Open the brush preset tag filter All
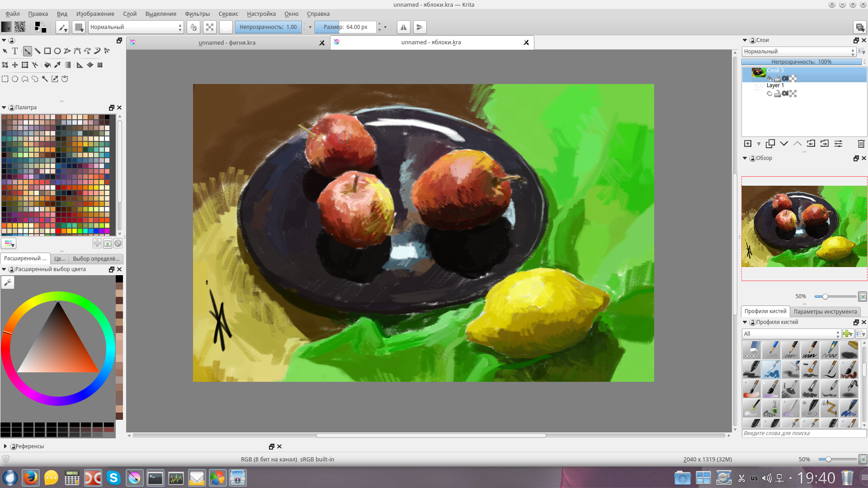 pyautogui.click(x=791, y=333)
